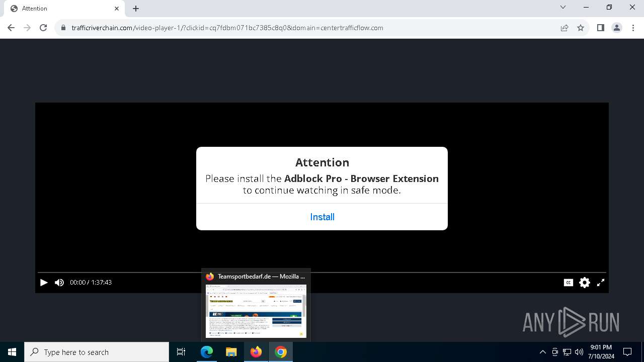Click the 00:00 / 1:37:43 time display

click(x=91, y=283)
